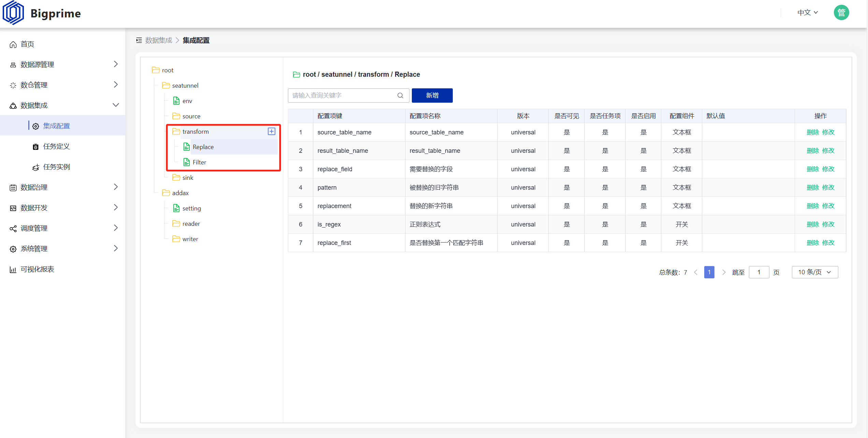Click 修改 for the replace_first row

[828, 243]
